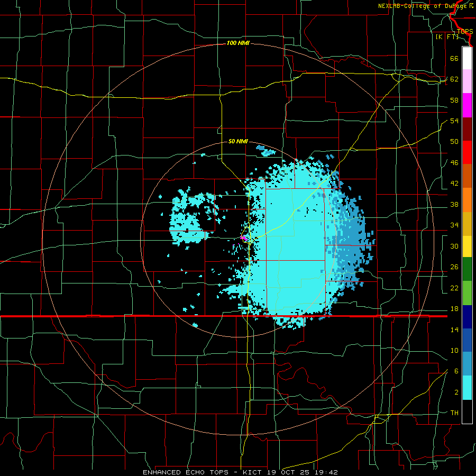Click the legend value 46

pyautogui.click(x=454, y=163)
